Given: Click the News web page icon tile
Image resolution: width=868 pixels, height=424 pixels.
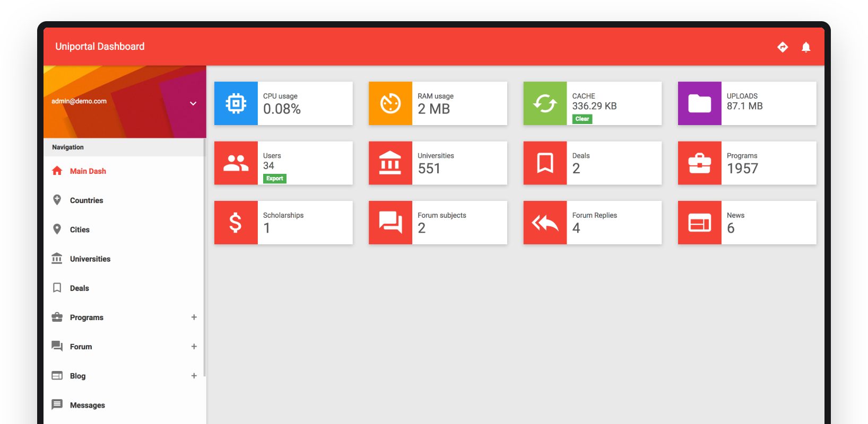Looking at the screenshot, I should [x=700, y=223].
